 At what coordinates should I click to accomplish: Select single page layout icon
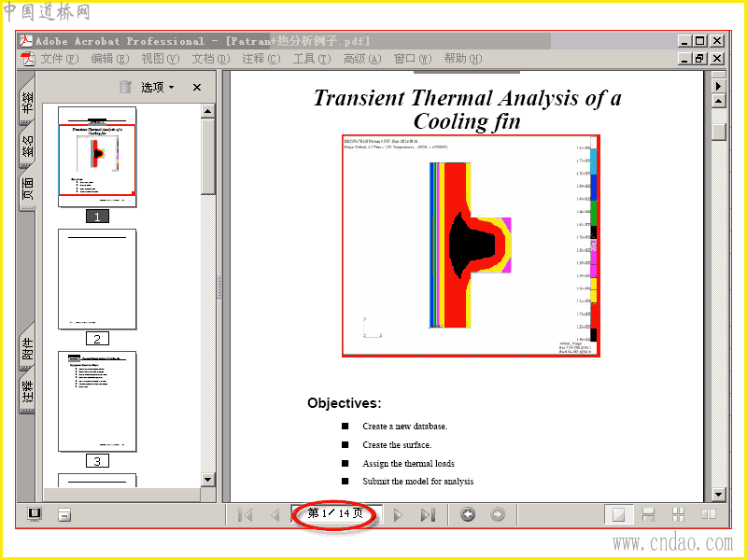pyautogui.click(x=618, y=514)
